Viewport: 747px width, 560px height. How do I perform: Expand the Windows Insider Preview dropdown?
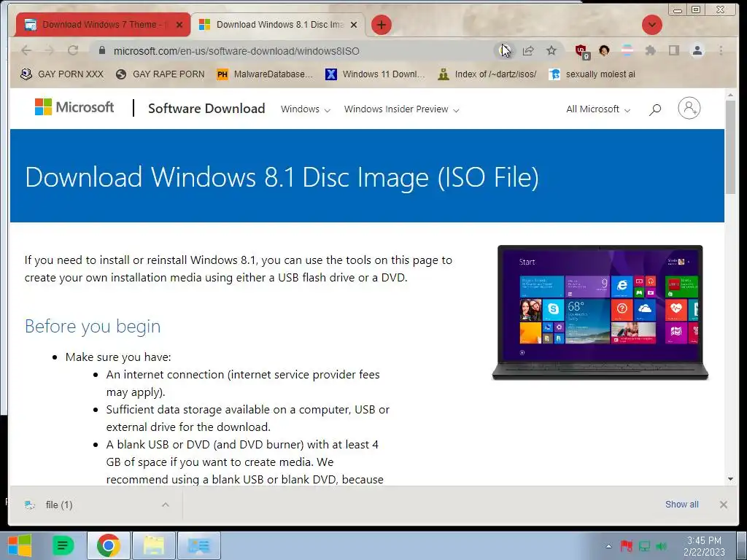(x=402, y=109)
